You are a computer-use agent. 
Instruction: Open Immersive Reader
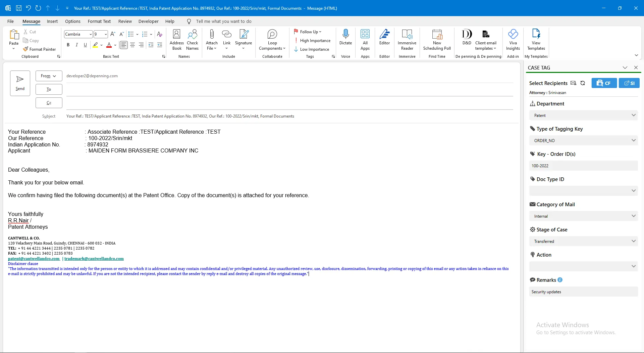tap(407, 40)
